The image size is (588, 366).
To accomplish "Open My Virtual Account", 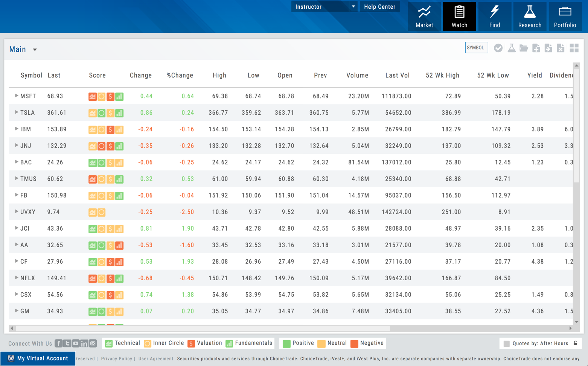I will (38, 358).
